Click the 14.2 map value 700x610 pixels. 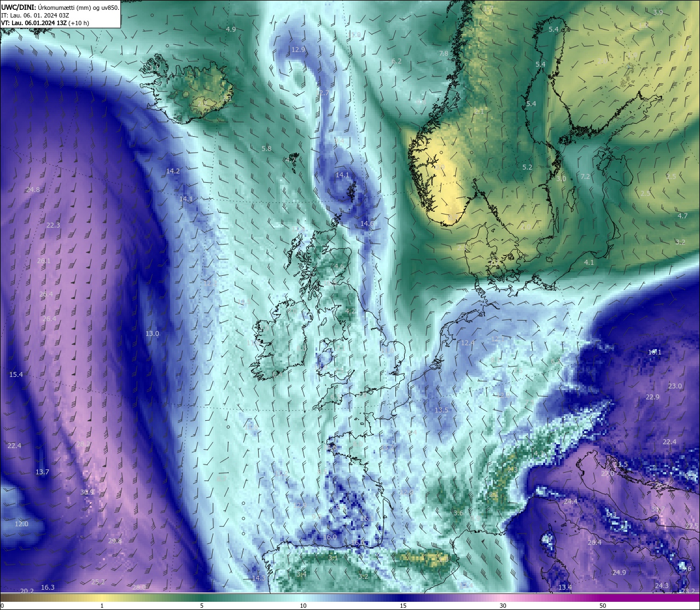click(x=173, y=171)
